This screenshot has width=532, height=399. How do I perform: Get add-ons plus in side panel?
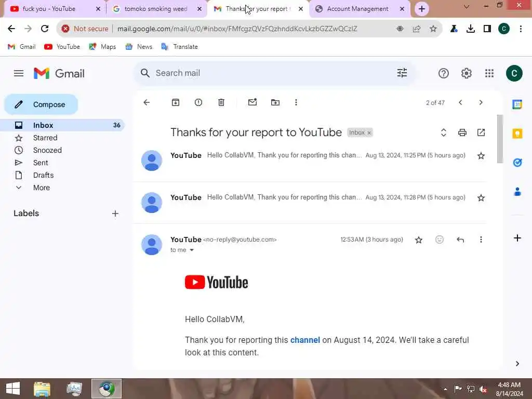coord(517,238)
